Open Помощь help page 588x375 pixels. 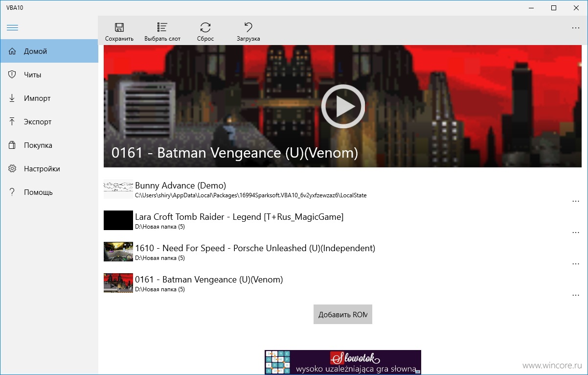pos(49,192)
